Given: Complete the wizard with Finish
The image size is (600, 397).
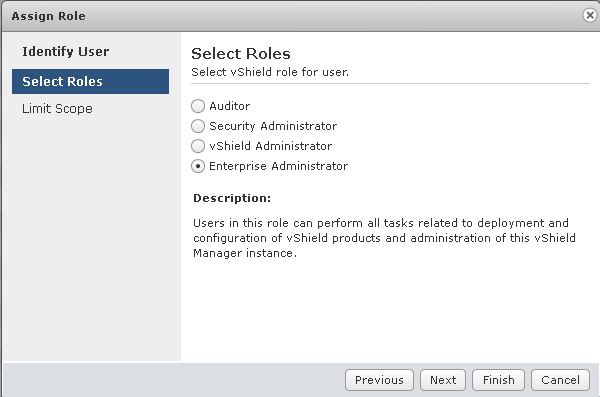Looking at the screenshot, I should pyautogui.click(x=498, y=380).
